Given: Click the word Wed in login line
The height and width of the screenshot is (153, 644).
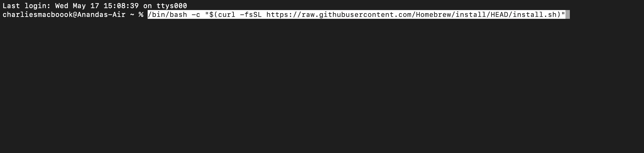Looking at the screenshot, I should tap(62, 6).
